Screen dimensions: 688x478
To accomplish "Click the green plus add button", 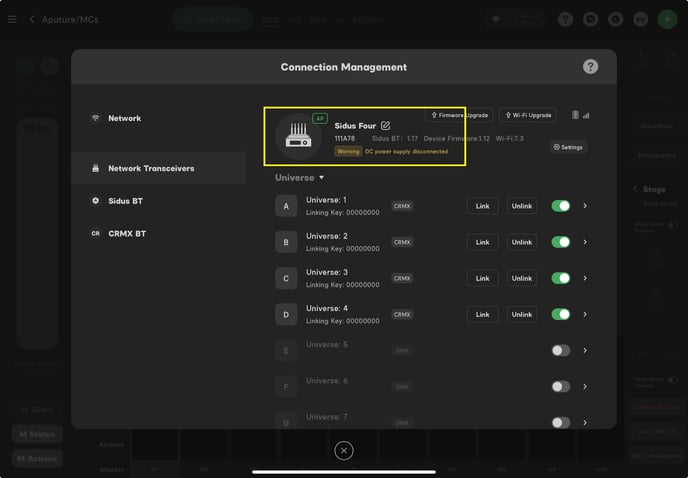I will click(667, 19).
